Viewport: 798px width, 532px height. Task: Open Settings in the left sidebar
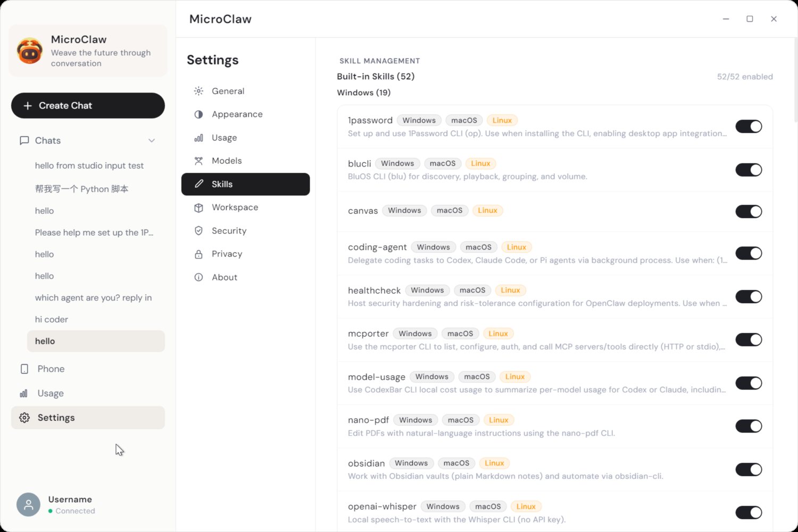pyautogui.click(x=88, y=418)
